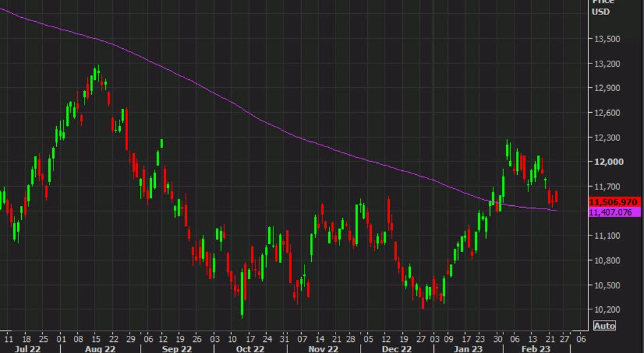Viewport: 644px width, 353px height.
Task: Click the 10,500 price axis label
Action: pyautogui.click(x=607, y=285)
